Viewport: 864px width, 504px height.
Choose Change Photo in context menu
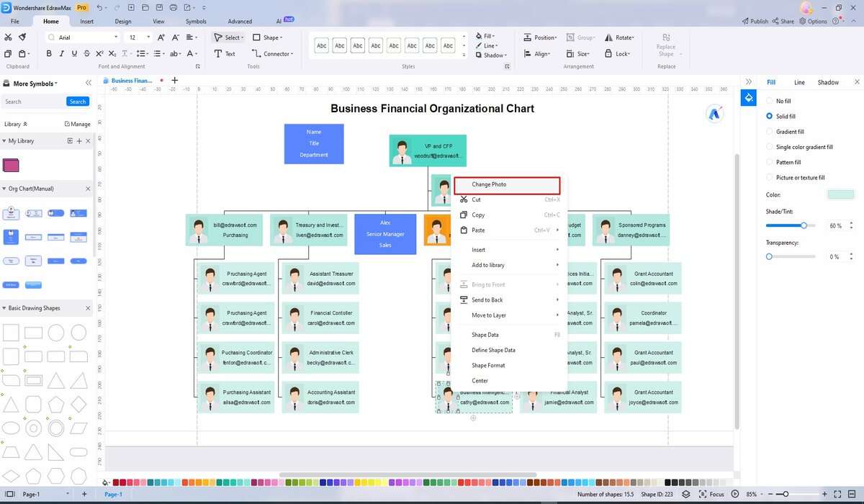(x=507, y=185)
